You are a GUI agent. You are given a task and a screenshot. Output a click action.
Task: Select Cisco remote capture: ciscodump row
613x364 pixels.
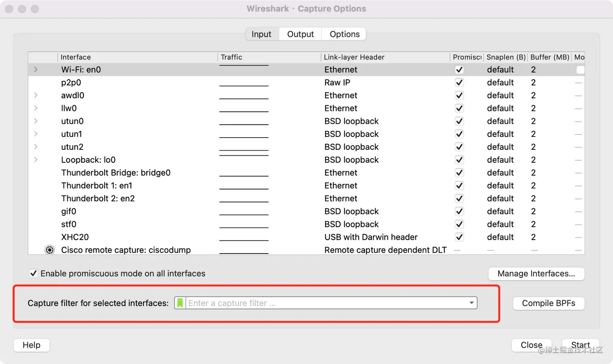pos(306,250)
